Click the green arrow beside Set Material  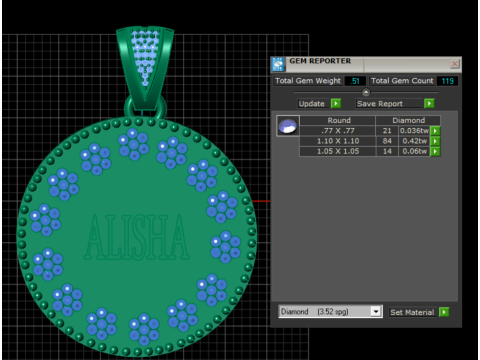tap(444, 312)
